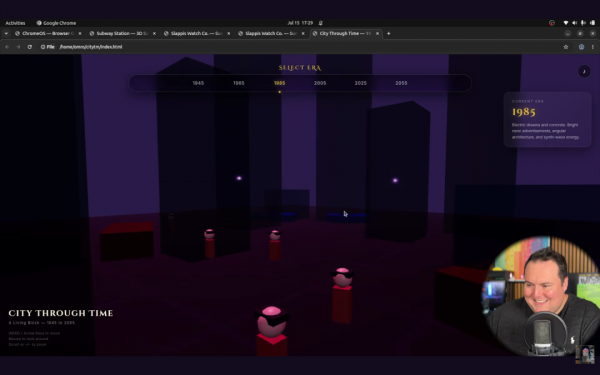
Task: Open the clock and notifications dropdown
Action: (300, 23)
